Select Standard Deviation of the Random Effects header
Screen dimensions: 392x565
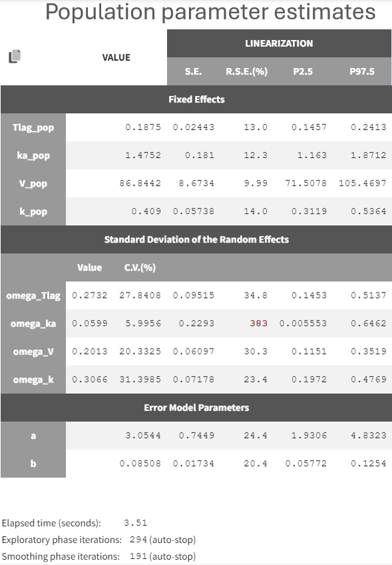[x=196, y=240]
